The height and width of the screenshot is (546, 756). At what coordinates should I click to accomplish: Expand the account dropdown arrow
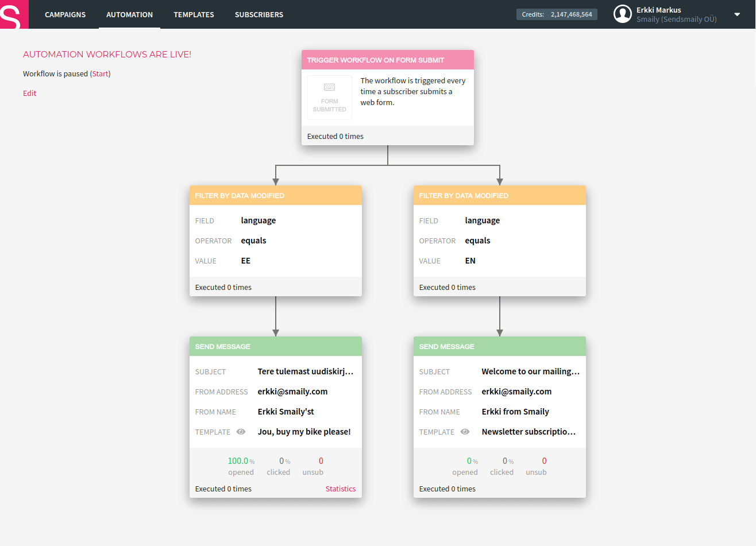(x=737, y=14)
